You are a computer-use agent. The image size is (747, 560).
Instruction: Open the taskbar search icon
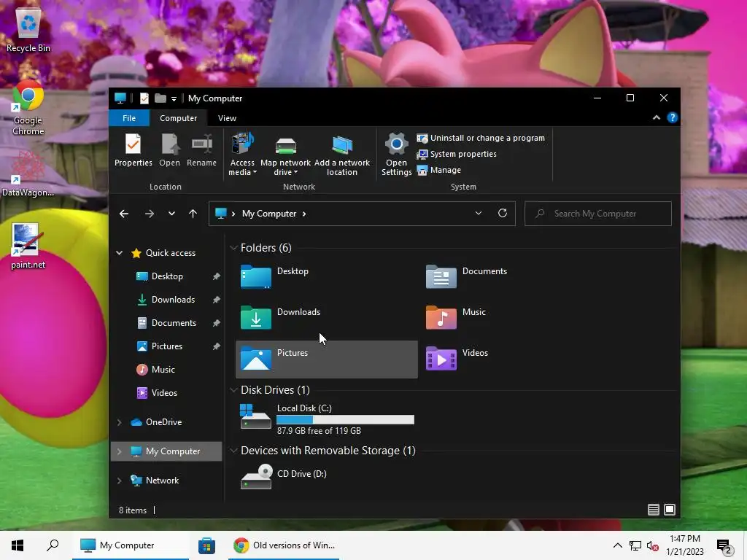[x=53, y=545]
